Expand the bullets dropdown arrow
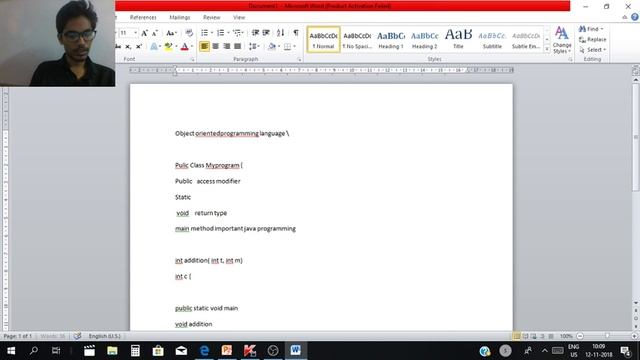Viewport: 640px width, 360px height. pyautogui.click(x=212, y=33)
